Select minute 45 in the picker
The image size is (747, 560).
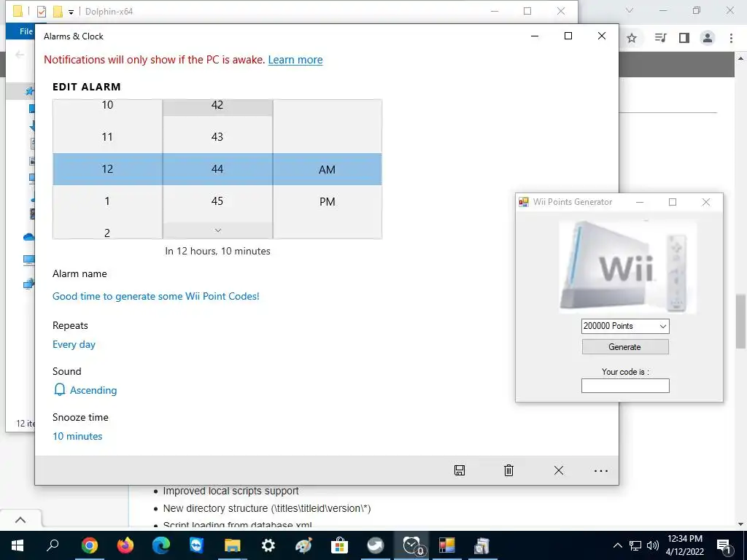[217, 201]
